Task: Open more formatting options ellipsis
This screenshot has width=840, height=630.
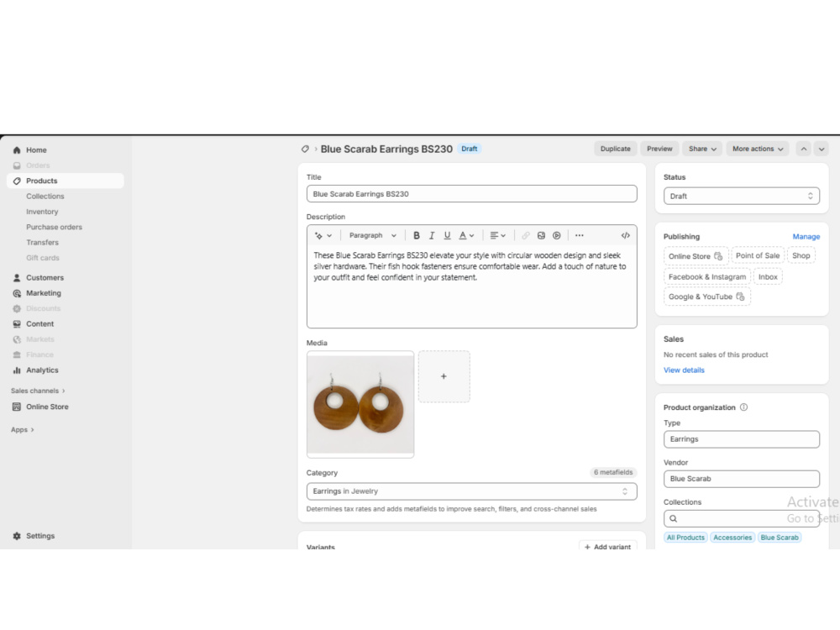Action: 579,236
